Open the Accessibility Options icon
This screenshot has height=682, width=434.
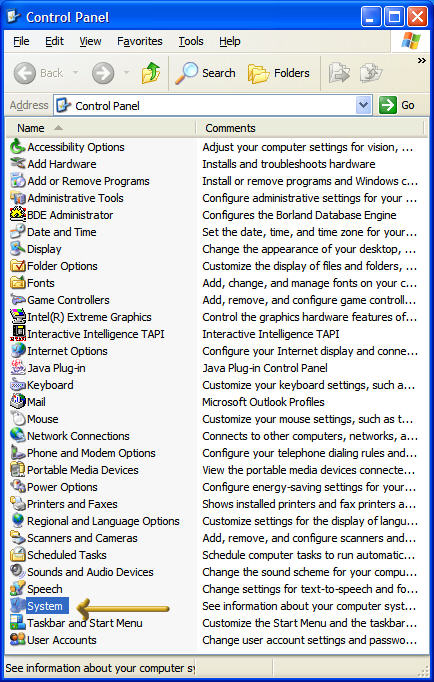18,147
